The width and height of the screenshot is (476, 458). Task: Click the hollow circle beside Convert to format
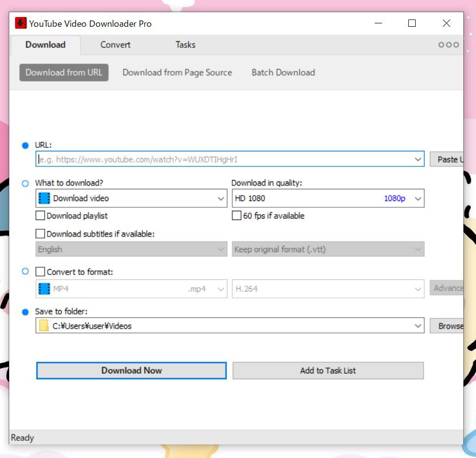25,271
